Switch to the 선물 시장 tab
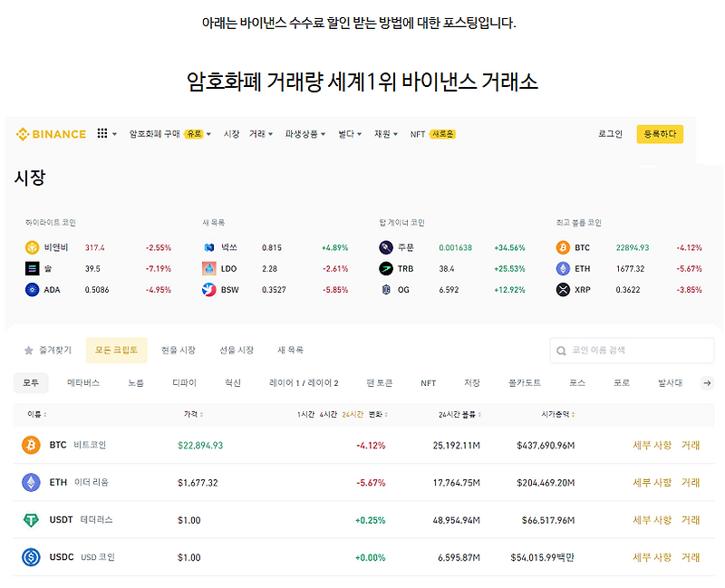725x588 pixels. (x=237, y=351)
